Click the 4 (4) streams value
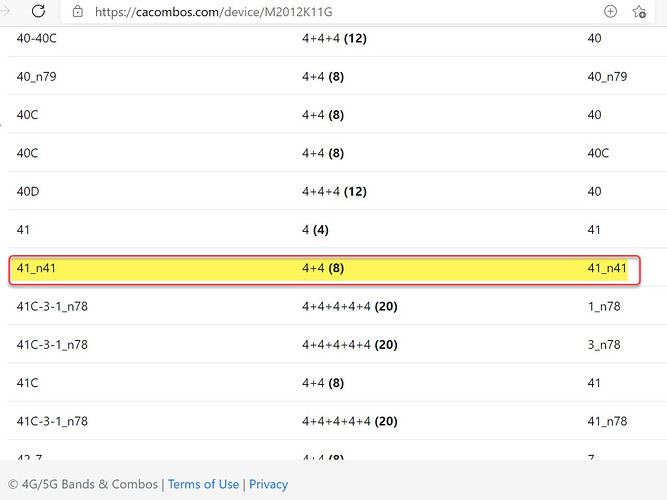667x500 pixels. 315,229
